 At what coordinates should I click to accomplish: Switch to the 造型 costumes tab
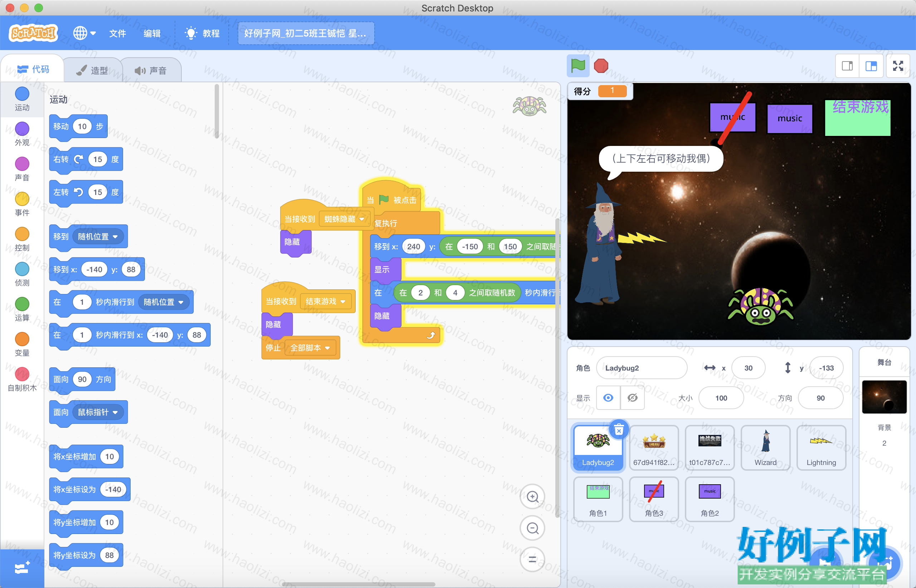click(x=92, y=70)
